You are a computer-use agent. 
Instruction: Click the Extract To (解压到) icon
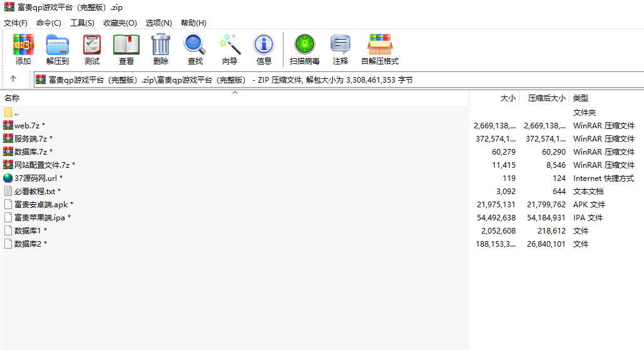58,44
